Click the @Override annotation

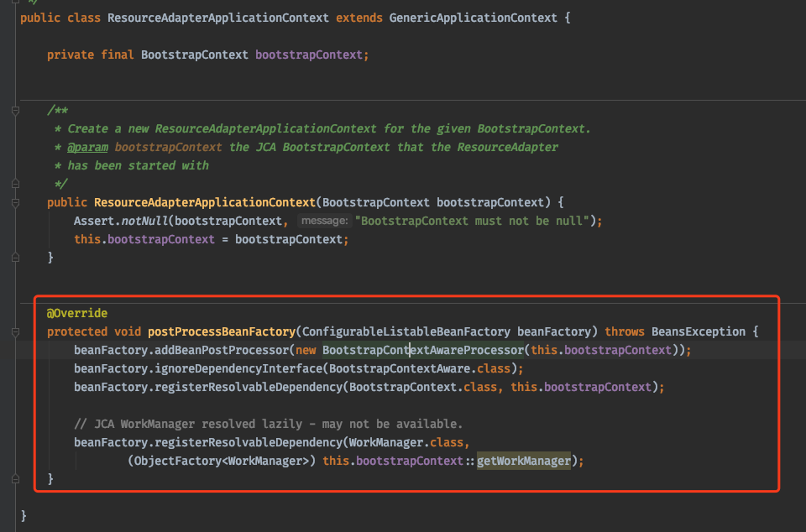click(x=77, y=313)
